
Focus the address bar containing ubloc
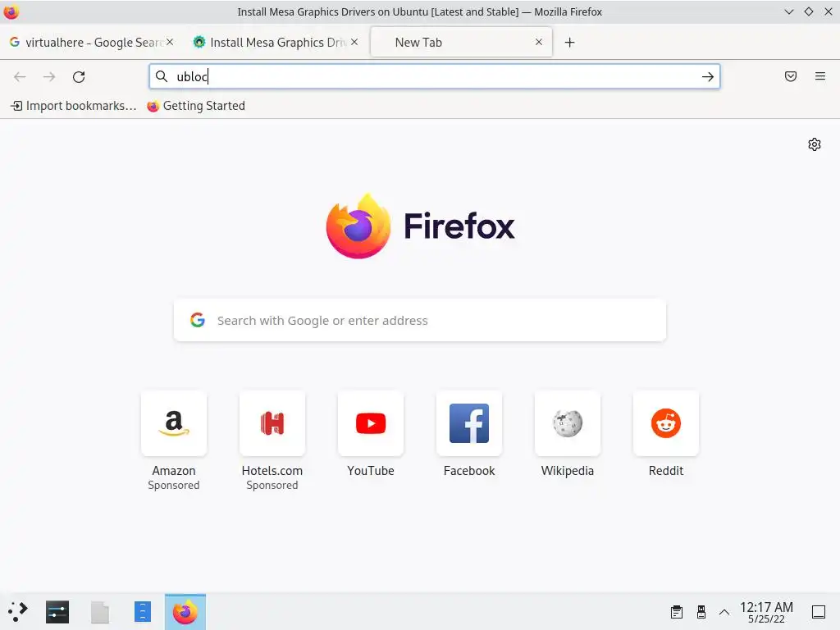coord(434,76)
